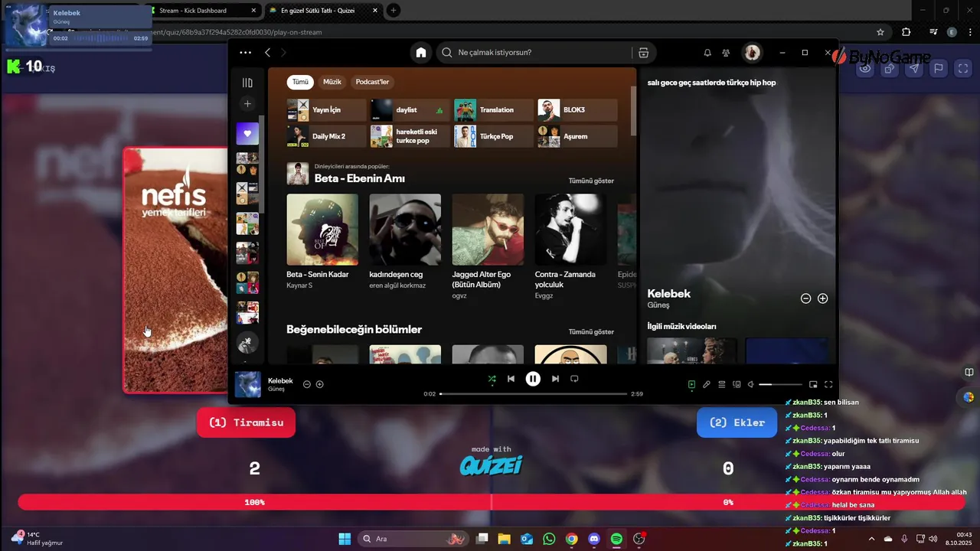980x551 pixels.
Task: Toggle fullscreen on quiz page
Action: pyautogui.click(x=963, y=68)
